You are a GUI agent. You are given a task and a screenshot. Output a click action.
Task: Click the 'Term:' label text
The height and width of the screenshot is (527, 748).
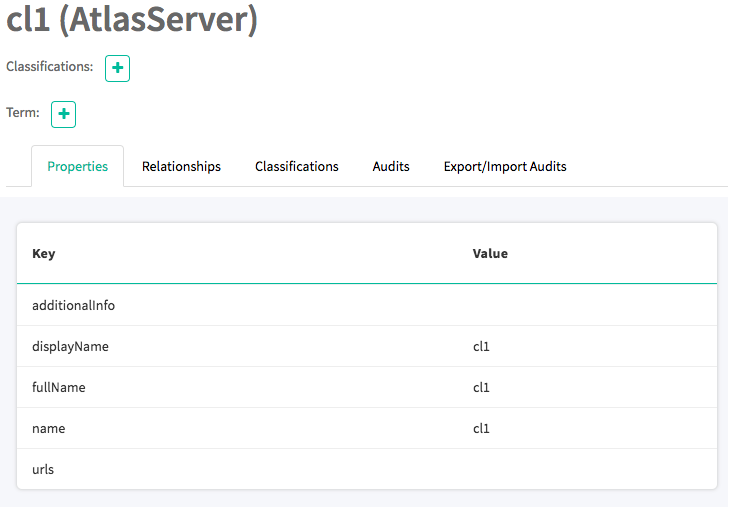(23, 113)
